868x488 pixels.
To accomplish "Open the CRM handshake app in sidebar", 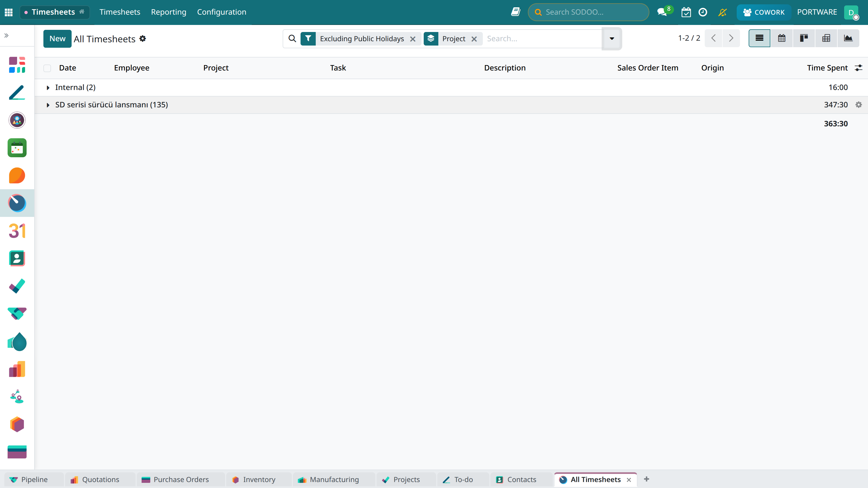I will tap(17, 314).
